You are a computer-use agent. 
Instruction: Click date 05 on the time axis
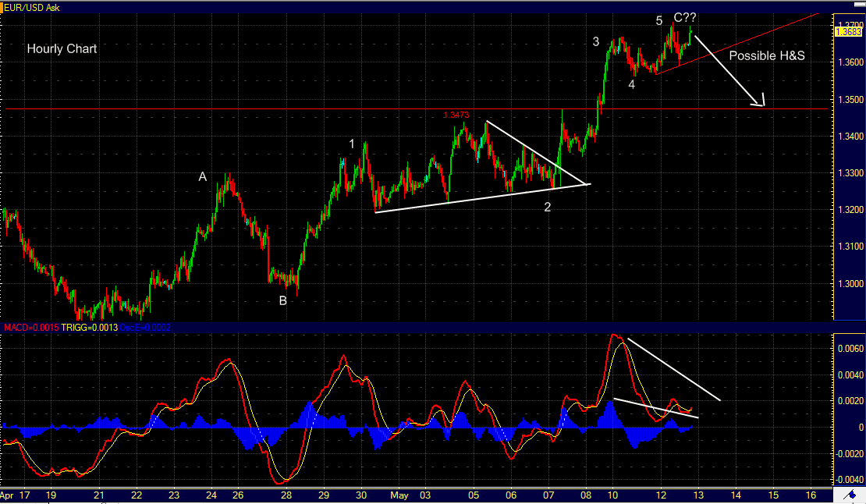(x=474, y=495)
